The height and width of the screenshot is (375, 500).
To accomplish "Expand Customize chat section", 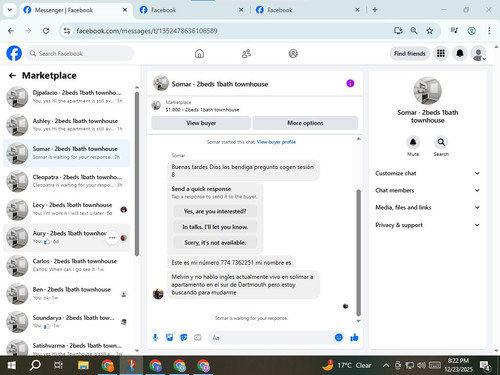I will tap(427, 173).
